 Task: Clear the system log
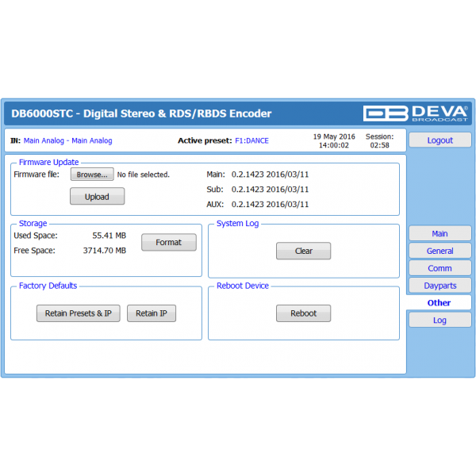click(x=304, y=251)
